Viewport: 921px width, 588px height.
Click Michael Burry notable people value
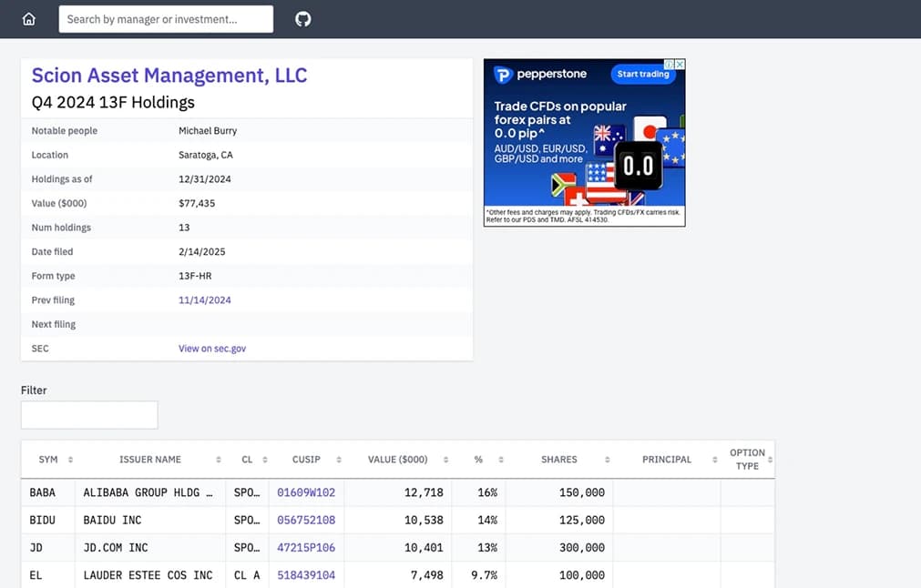pyautogui.click(x=208, y=131)
